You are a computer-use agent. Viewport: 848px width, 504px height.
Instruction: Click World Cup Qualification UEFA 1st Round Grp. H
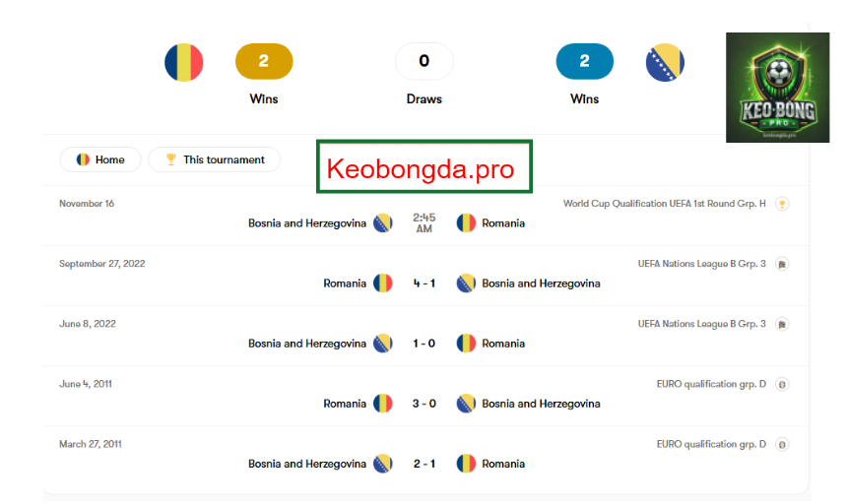pyautogui.click(x=664, y=204)
